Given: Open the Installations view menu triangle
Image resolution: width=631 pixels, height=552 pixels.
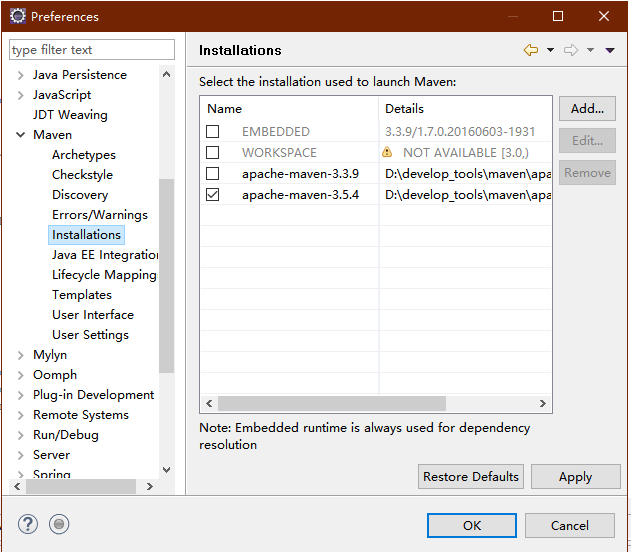Looking at the screenshot, I should pyautogui.click(x=610, y=50).
